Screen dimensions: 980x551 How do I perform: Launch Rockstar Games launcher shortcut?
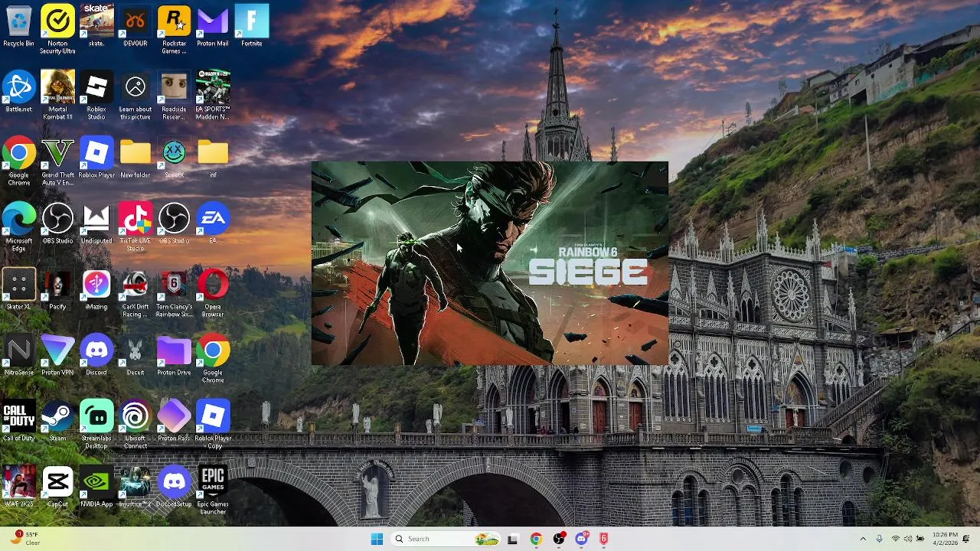point(174,29)
